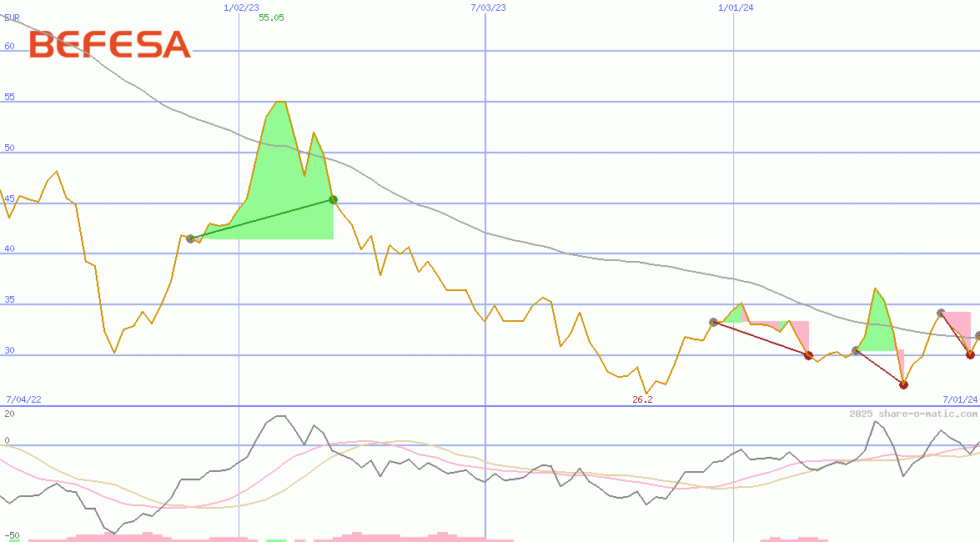Click the 7/04/22 start date label

pos(23,399)
